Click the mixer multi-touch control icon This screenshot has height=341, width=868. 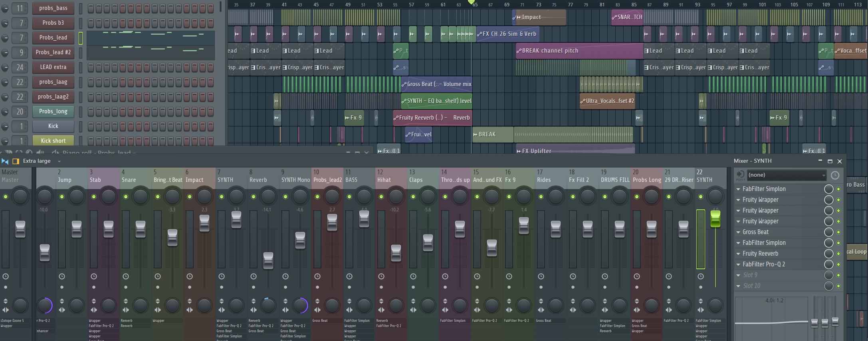(5, 161)
